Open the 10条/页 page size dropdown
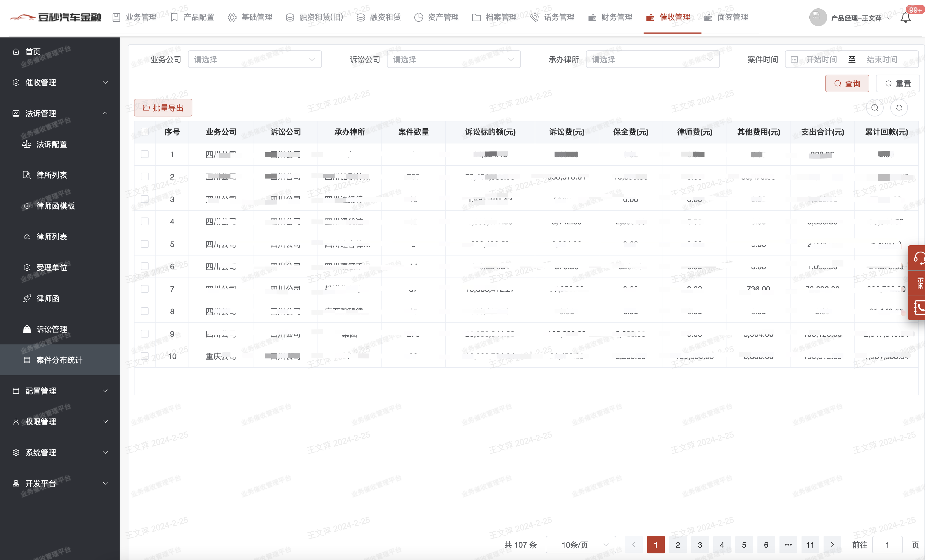The image size is (925, 560). coord(580,545)
